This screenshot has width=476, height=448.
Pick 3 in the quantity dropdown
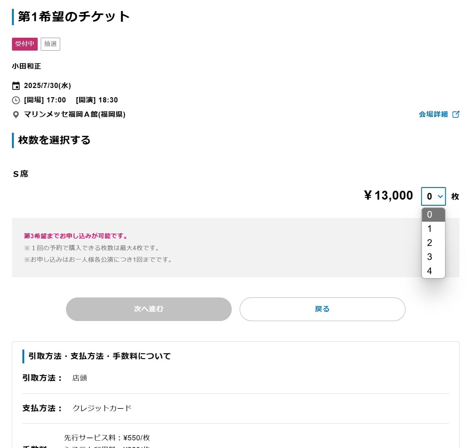(433, 257)
